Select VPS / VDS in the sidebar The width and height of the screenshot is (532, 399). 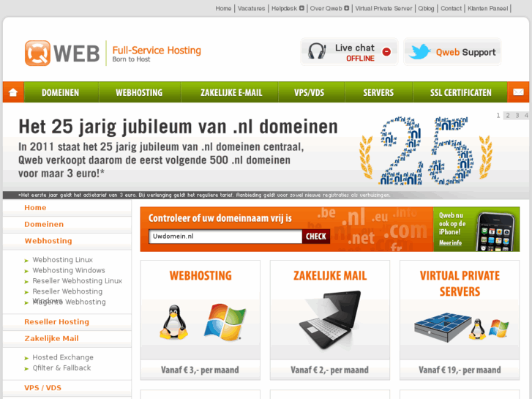pos(42,387)
